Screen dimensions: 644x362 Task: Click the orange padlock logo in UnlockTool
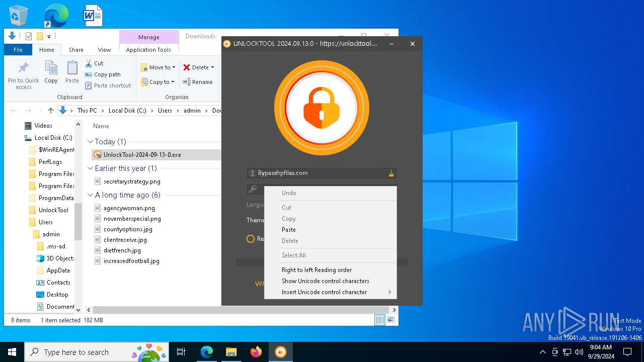[x=322, y=108]
